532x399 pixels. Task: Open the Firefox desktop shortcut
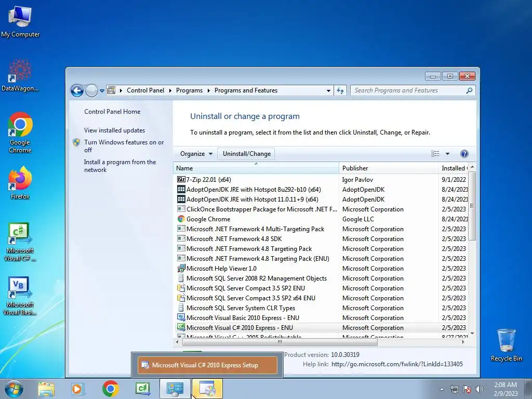pos(20,182)
